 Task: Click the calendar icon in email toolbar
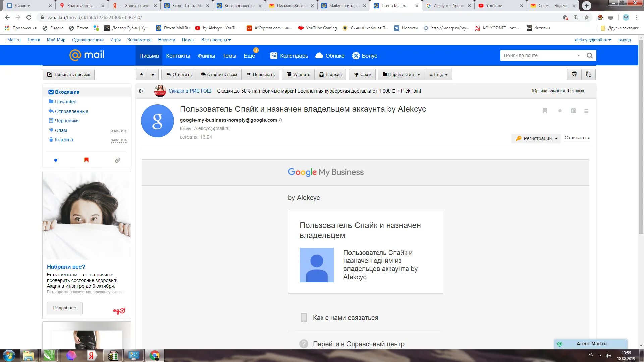pos(573,110)
